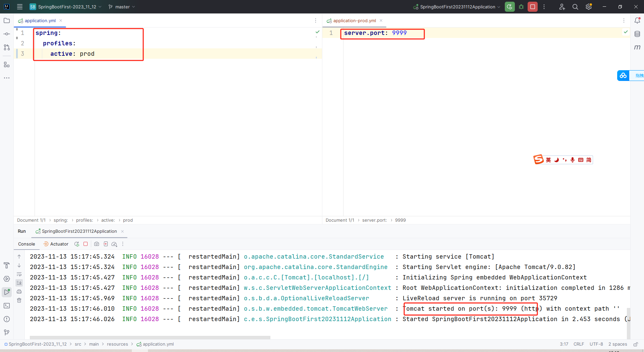644x352 pixels.
Task: Switch to the Actuator tab
Action: (x=56, y=244)
